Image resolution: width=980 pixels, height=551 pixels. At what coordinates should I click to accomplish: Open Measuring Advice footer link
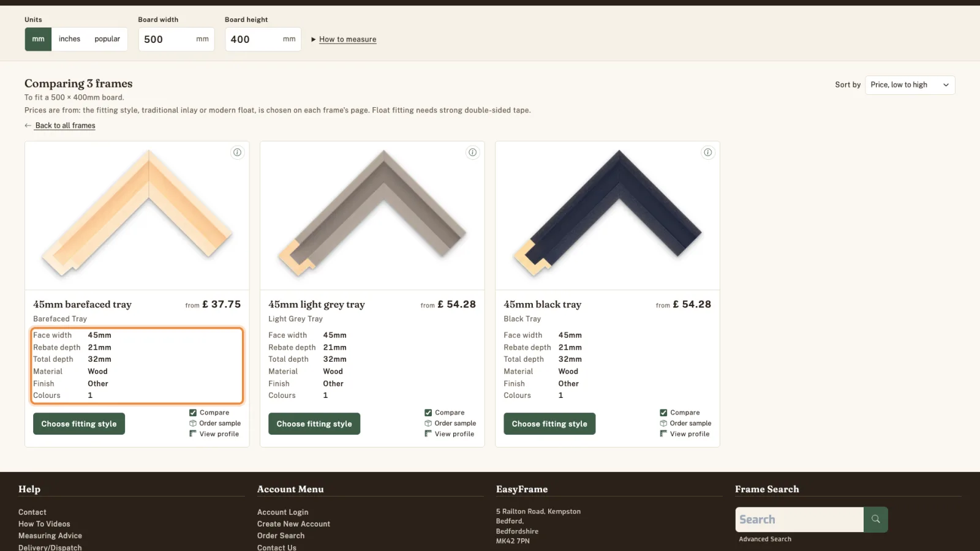[x=50, y=536]
